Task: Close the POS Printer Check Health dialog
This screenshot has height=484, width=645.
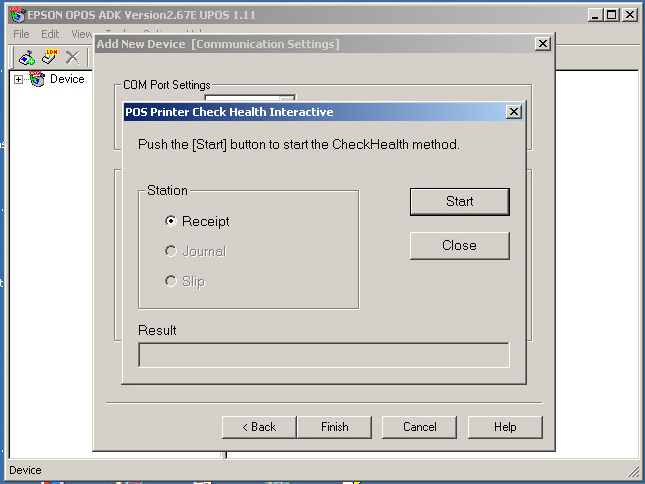Action: [x=514, y=112]
